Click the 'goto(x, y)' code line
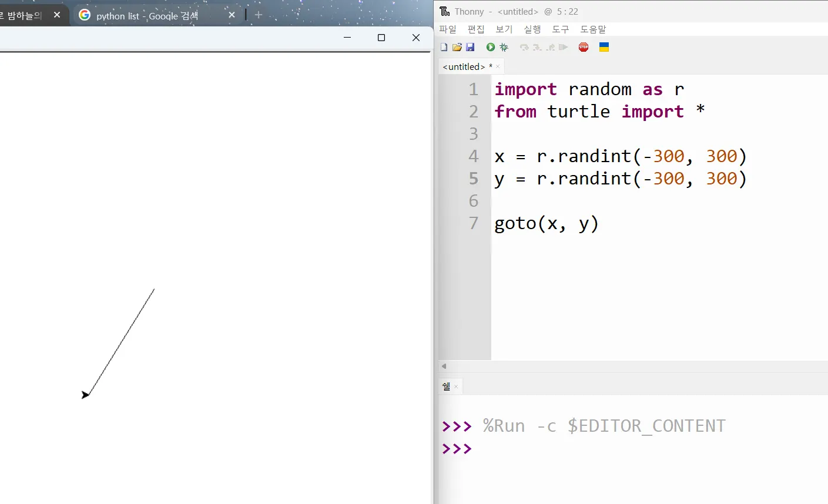This screenshot has width=828, height=504. (x=547, y=224)
